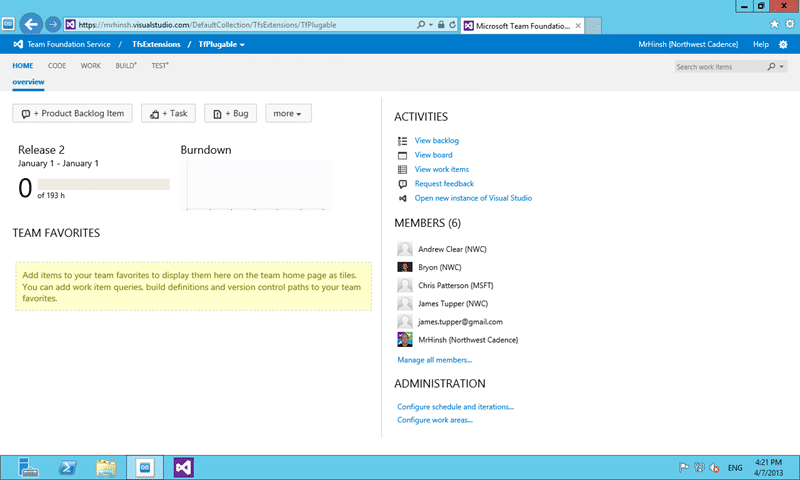800x480 pixels.
Task: Open the search work items options arrow
Action: coord(781,67)
